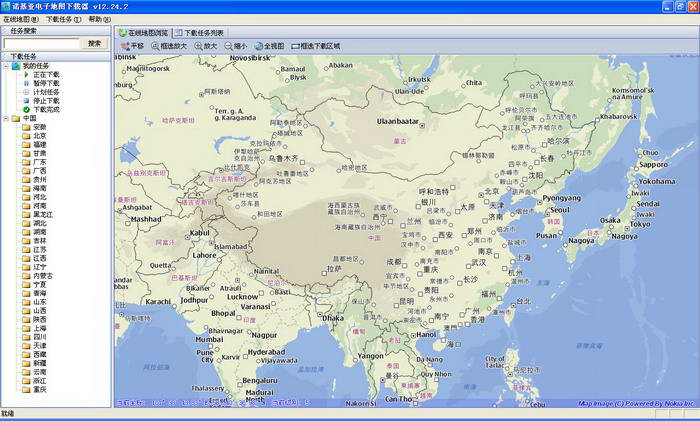700x421 pixels.
Task: Switch to the 下载任务列表 tab
Action: click(200, 33)
